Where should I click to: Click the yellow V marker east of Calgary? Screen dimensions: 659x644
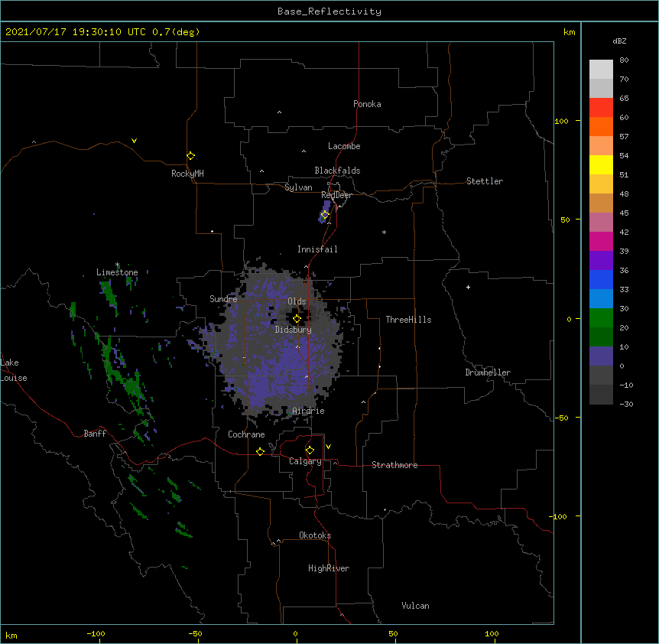[x=328, y=447]
